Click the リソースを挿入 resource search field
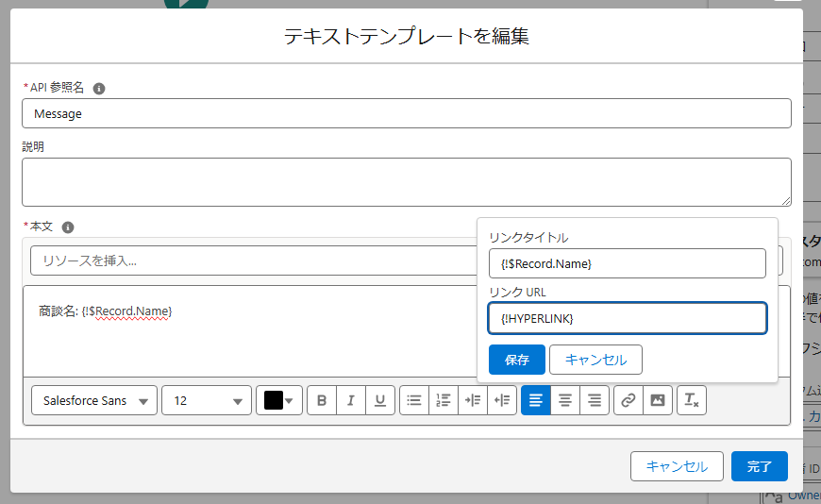 [x=254, y=260]
